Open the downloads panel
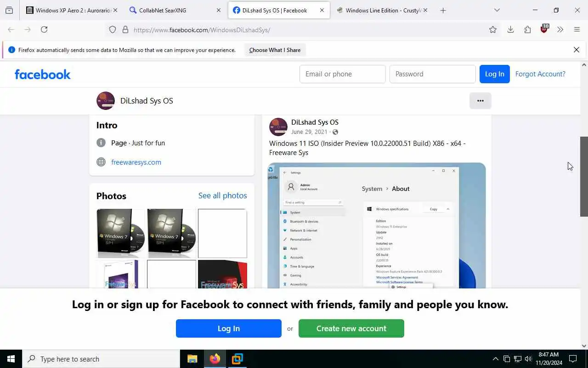Image resolution: width=588 pixels, height=368 pixels. coord(510,29)
